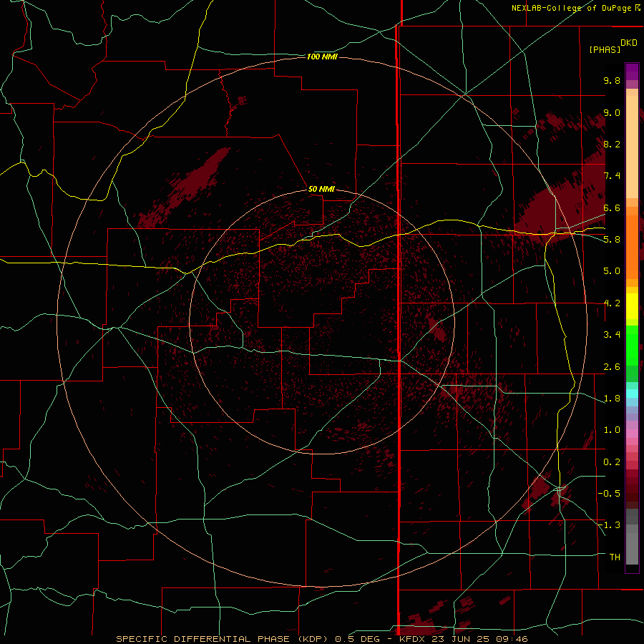Pick the purple top band of color scale

[632, 72]
